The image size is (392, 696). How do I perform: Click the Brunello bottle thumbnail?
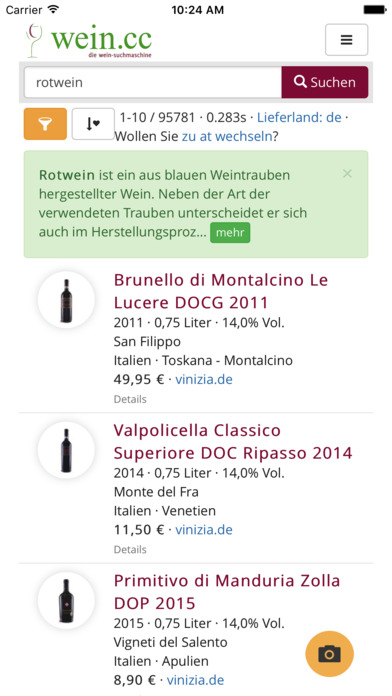66,300
